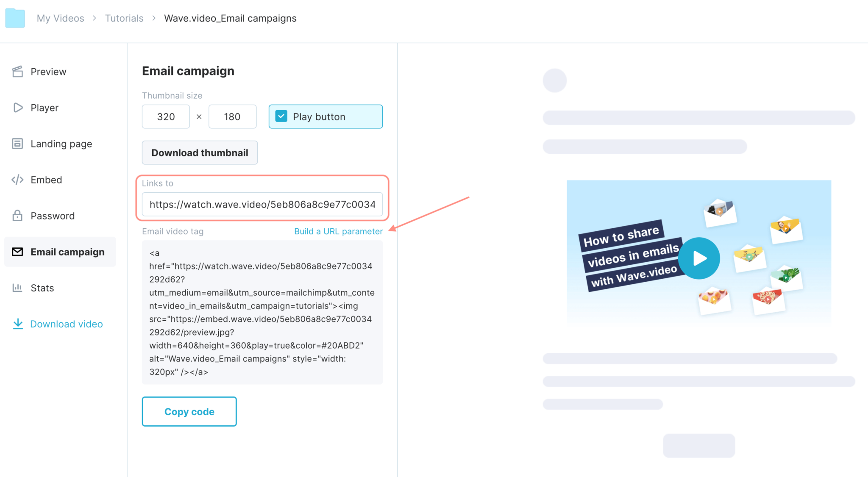This screenshot has height=477, width=868.
Task: Toggle the Play button checkbox on
Action: coord(281,116)
